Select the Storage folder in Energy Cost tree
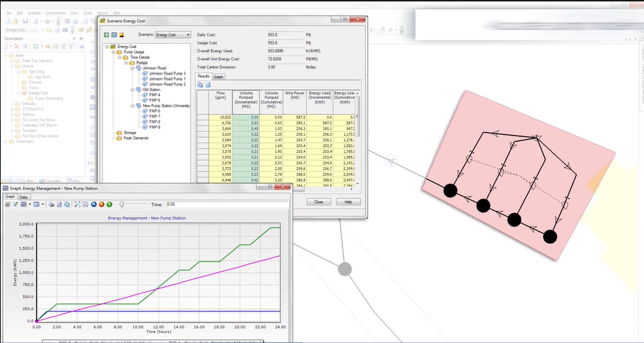The height and width of the screenshot is (343, 644). pos(130,133)
